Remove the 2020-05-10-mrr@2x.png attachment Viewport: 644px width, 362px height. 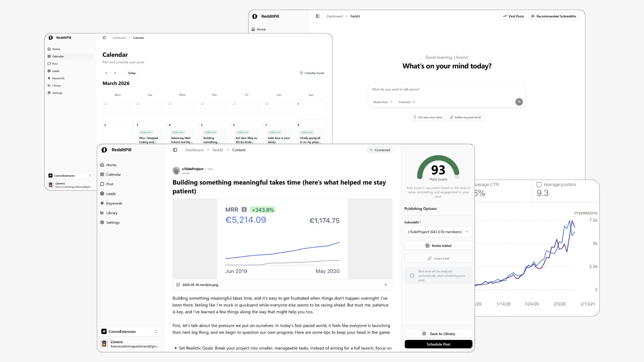click(x=386, y=285)
